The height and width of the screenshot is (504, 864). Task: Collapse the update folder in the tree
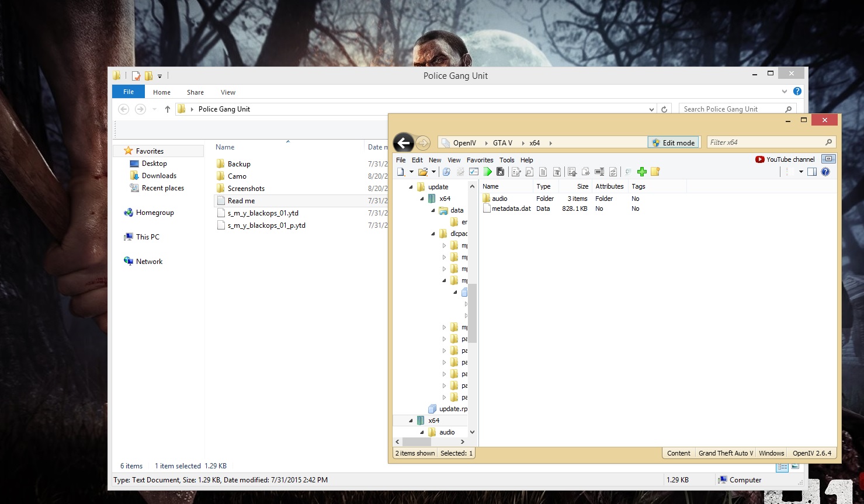[411, 187]
